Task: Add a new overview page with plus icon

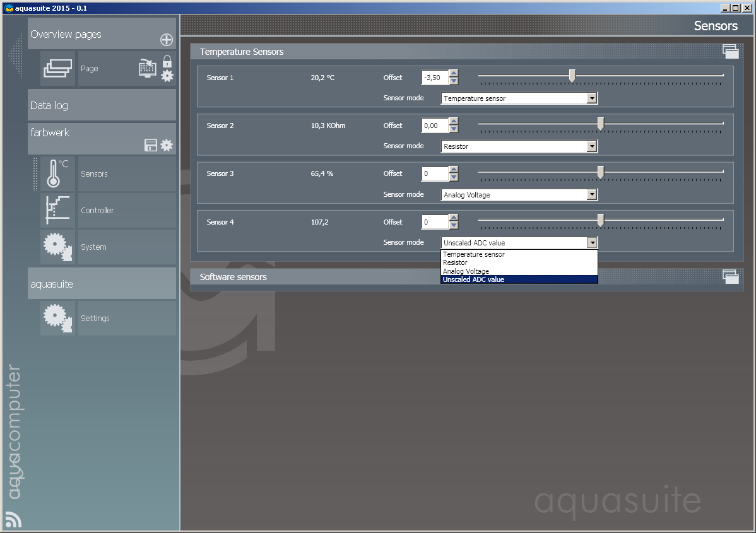Action: point(167,40)
